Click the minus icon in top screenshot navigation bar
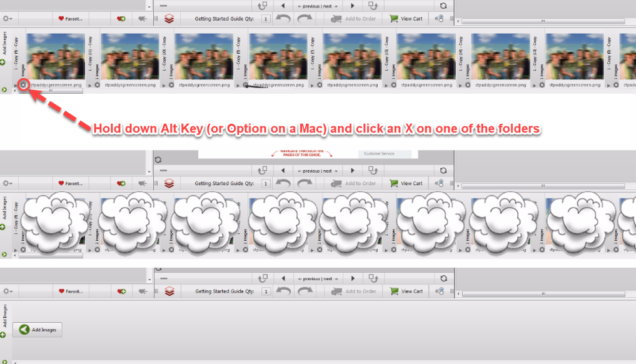Image resolution: width=636 pixels, height=364 pixels. (163, 6)
